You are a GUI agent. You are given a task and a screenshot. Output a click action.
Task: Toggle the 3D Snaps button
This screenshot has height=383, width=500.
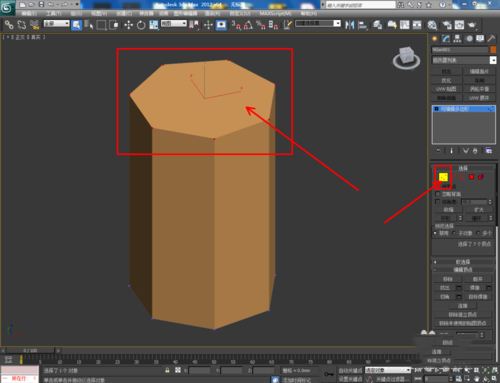click(x=236, y=25)
